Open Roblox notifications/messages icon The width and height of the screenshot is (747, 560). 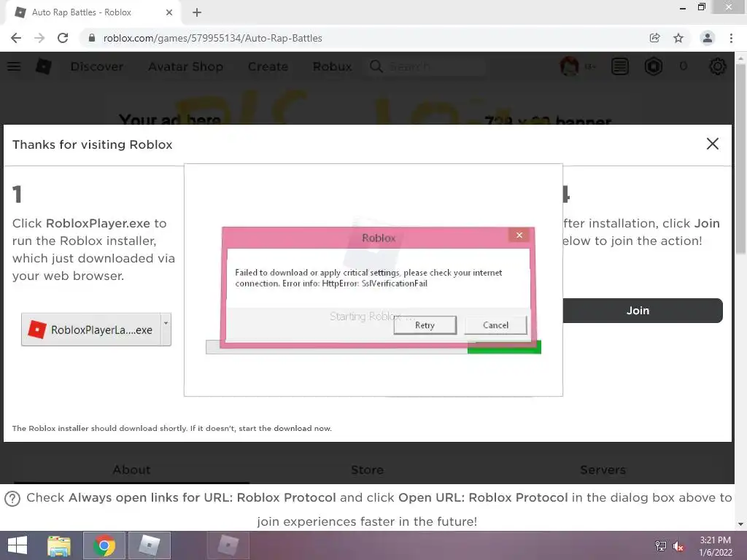(x=620, y=66)
